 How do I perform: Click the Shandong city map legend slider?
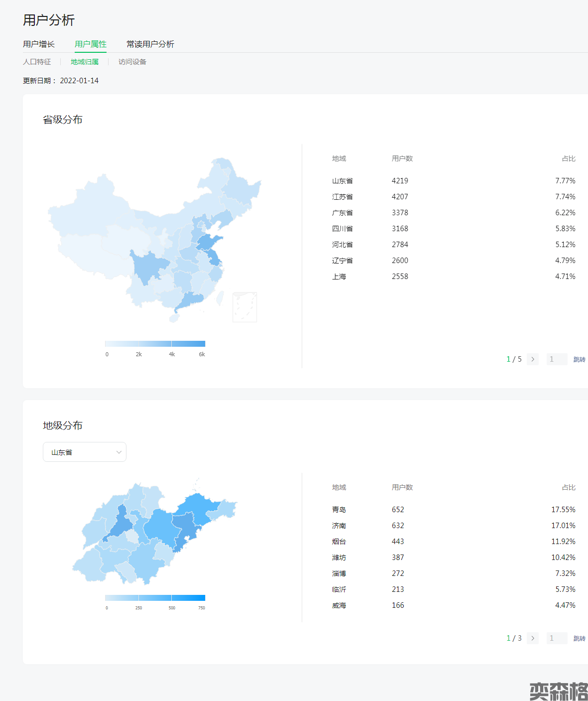point(155,598)
